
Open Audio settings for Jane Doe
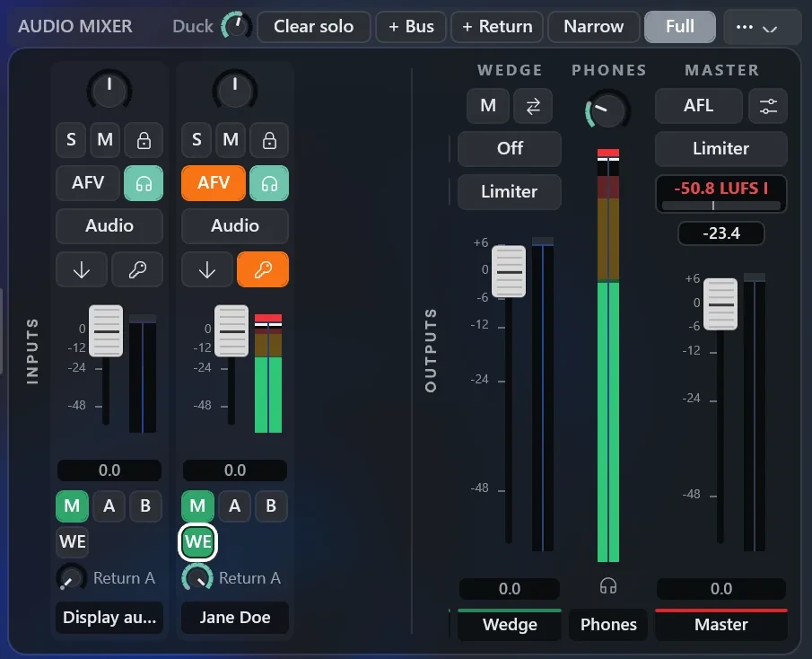(x=234, y=226)
